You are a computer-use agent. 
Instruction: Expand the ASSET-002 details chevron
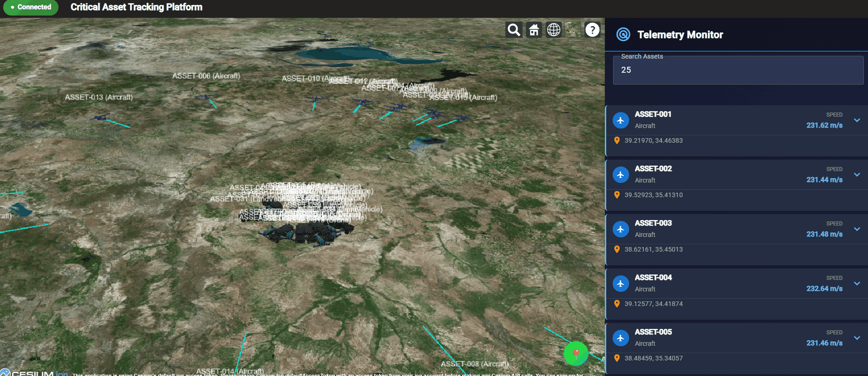(x=857, y=175)
